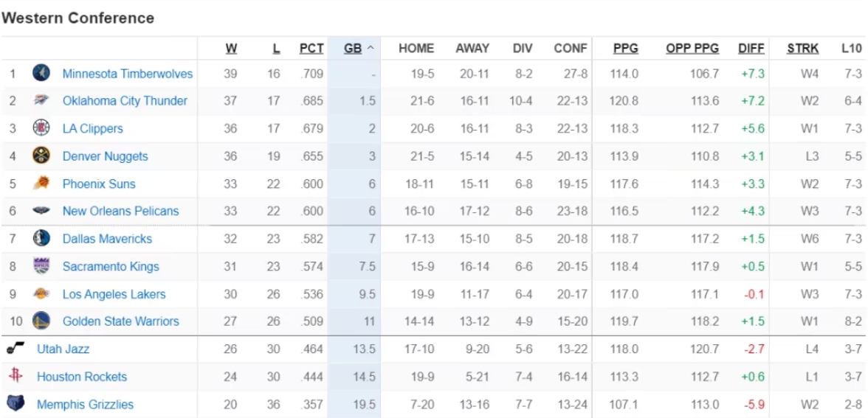Open the Sacramento Kings team page

click(x=111, y=266)
